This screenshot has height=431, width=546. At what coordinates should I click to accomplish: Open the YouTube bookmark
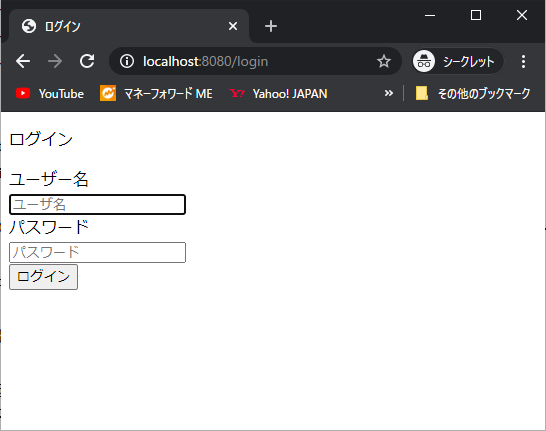[x=50, y=93]
